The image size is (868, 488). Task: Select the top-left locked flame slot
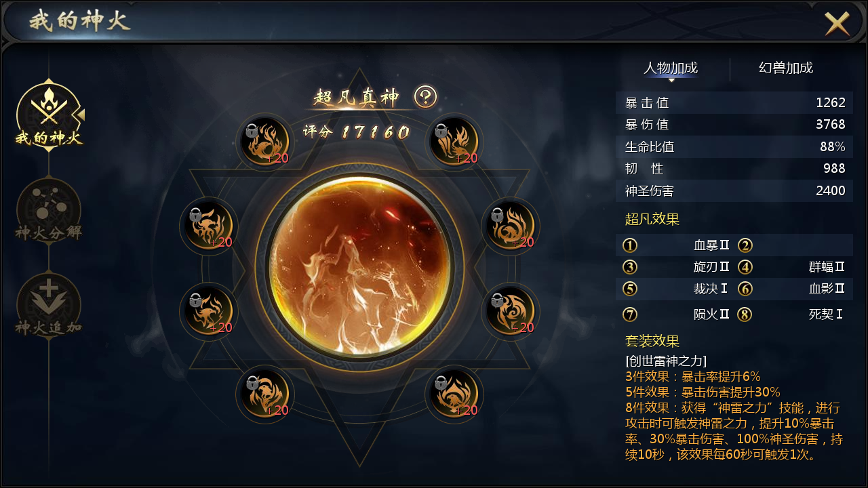tap(265, 142)
